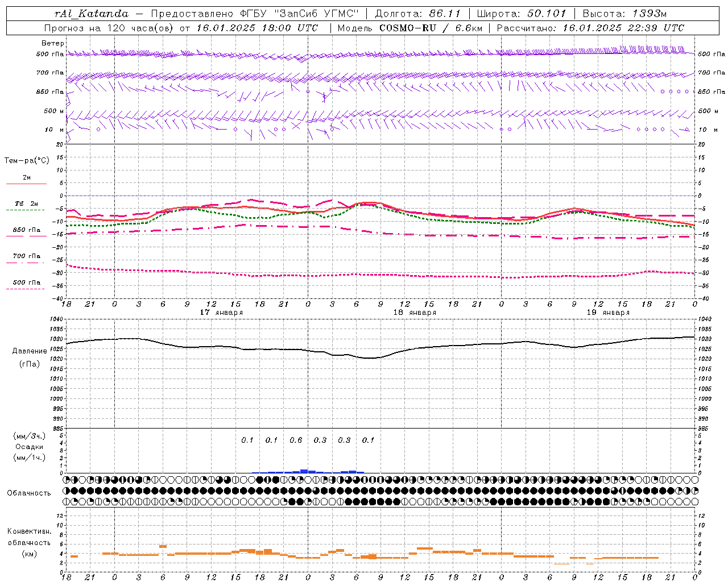
Task: Click the 'Облачность' cloud cover label
Action: click(x=29, y=493)
